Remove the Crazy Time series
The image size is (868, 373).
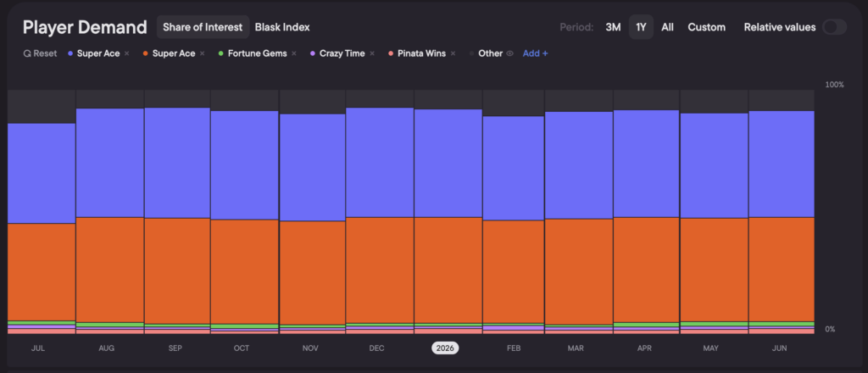[372, 53]
